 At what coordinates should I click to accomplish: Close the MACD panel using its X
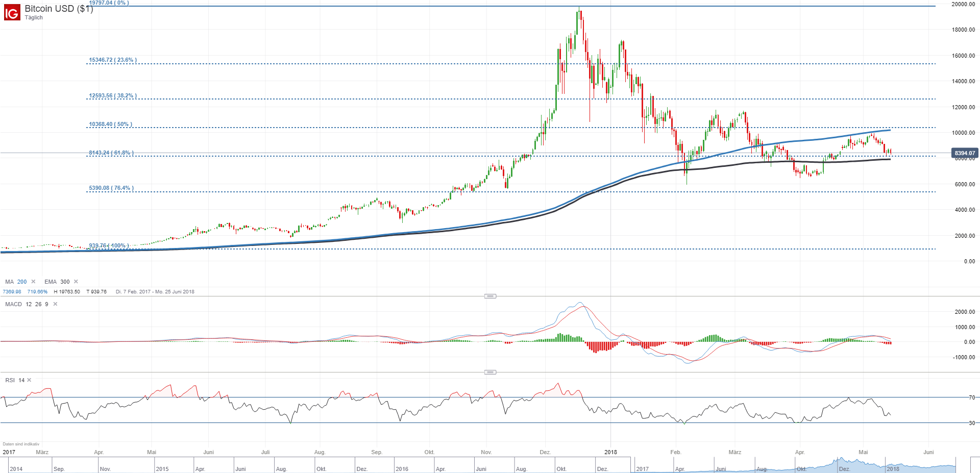click(x=55, y=304)
